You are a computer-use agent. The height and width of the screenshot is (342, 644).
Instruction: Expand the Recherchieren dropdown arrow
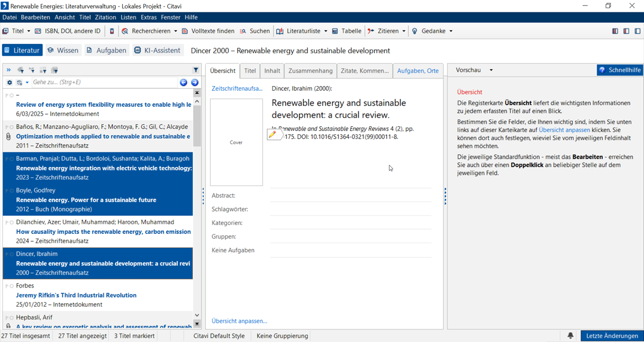coord(176,31)
